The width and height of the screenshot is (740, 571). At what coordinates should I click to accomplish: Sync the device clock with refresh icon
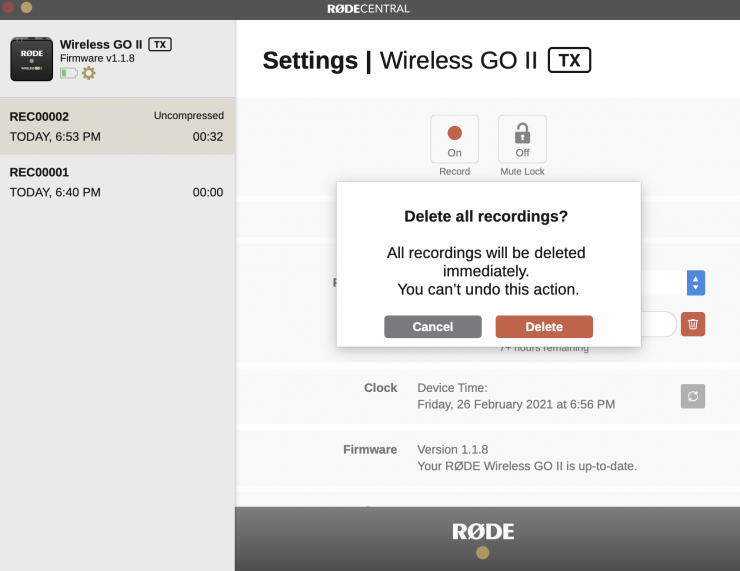tap(693, 396)
